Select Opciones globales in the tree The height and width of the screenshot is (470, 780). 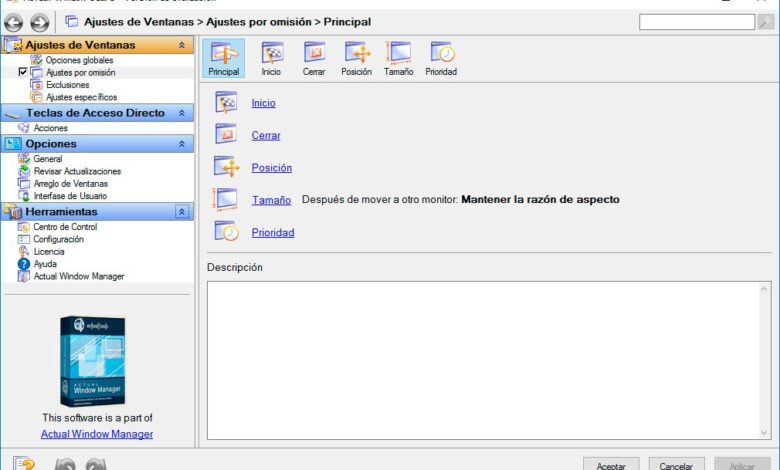pyautogui.click(x=79, y=60)
